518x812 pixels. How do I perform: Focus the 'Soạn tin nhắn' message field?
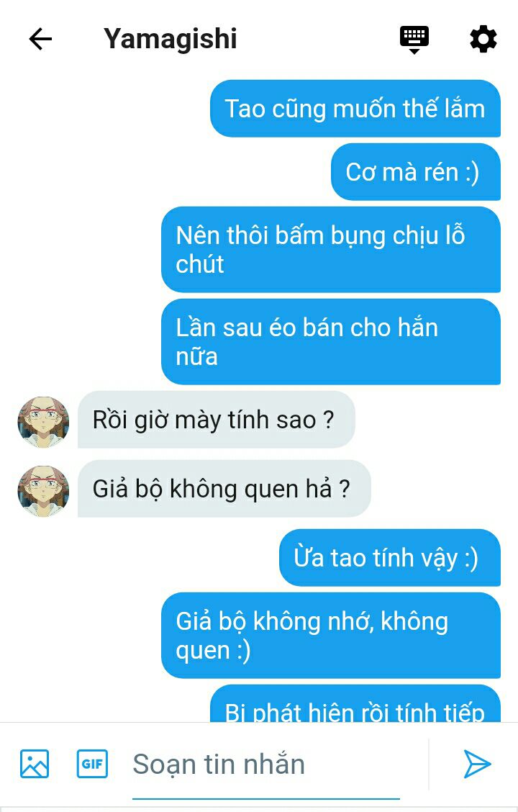[x=265, y=764]
